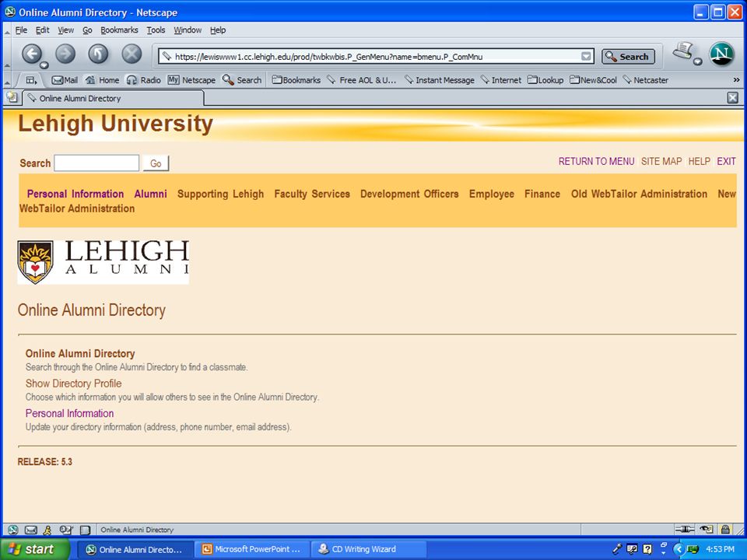Click Navigator icon in status bar
This screenshot has height=560, width=747.
13,530
